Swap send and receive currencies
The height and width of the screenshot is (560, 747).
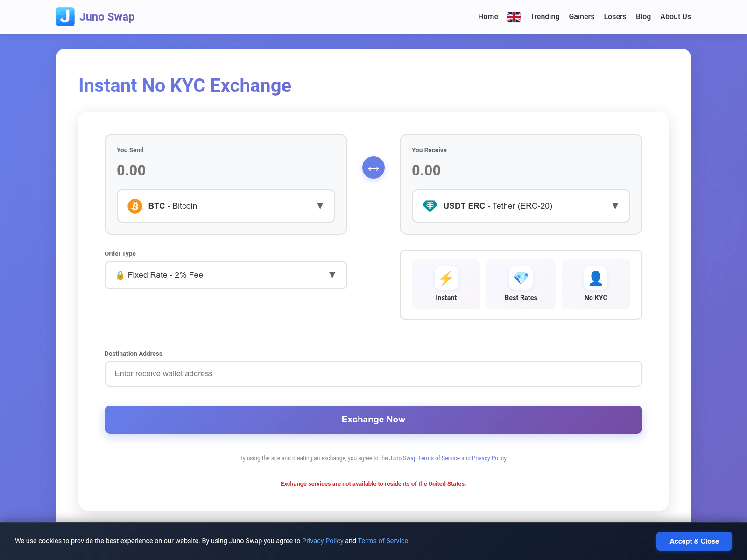[373, 168]
